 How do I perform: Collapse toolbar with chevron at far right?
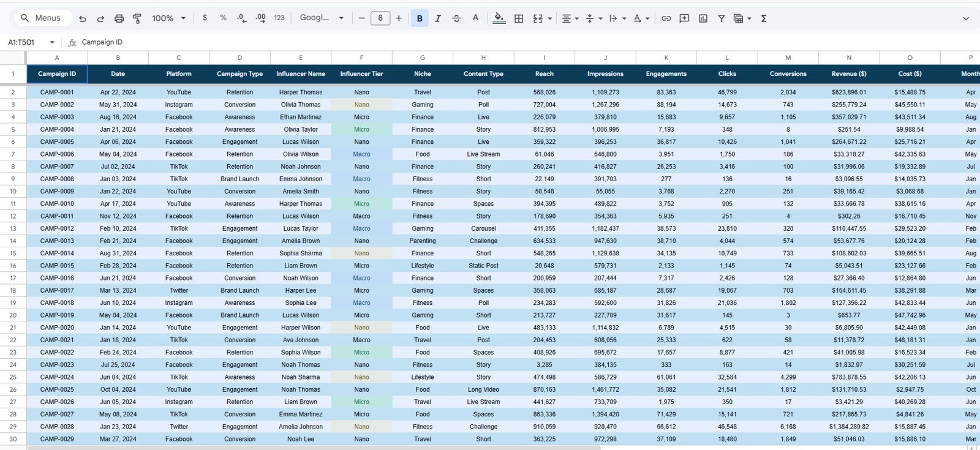(x=966, y=18)
